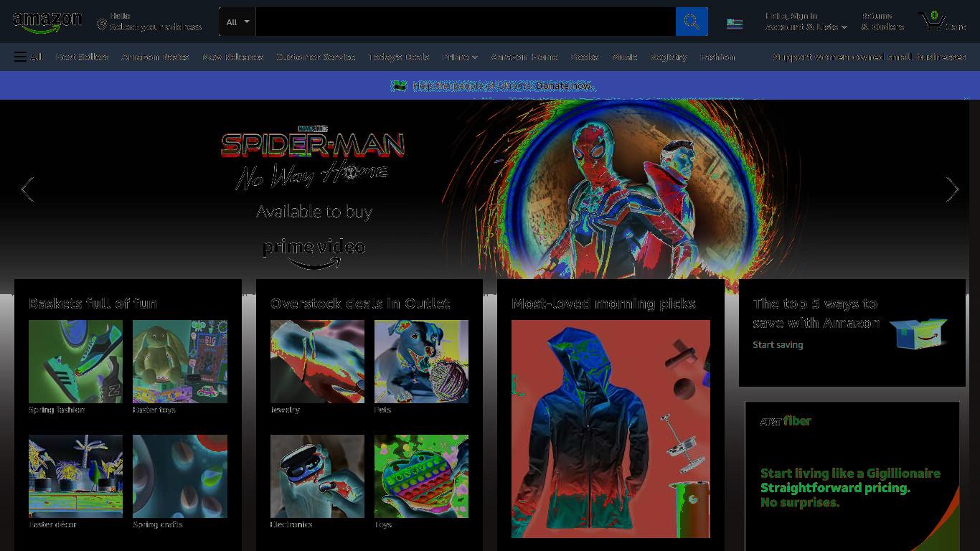Click inside the search input field
Viewport: 980px width, 551px height.
(x=466, y=22)
